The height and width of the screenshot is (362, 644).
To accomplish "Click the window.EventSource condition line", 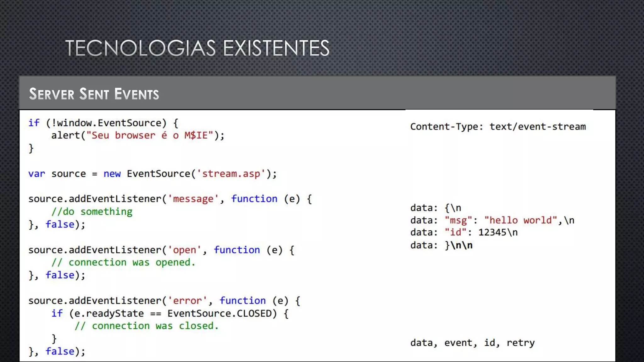I will coord(103,123).
